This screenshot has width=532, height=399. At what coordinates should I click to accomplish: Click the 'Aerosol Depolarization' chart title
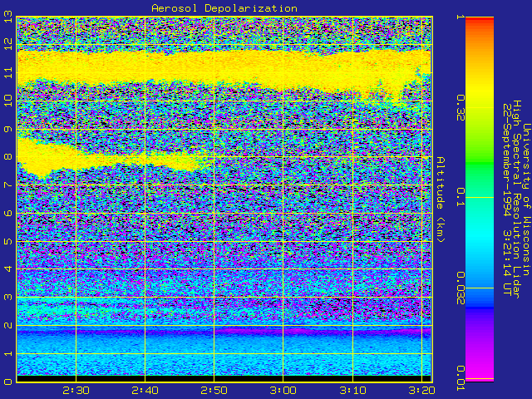(224, 8)
